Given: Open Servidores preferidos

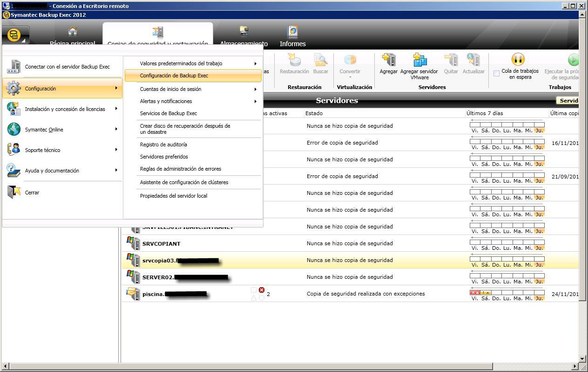Looking at the screenshot, I should point(193,157).
